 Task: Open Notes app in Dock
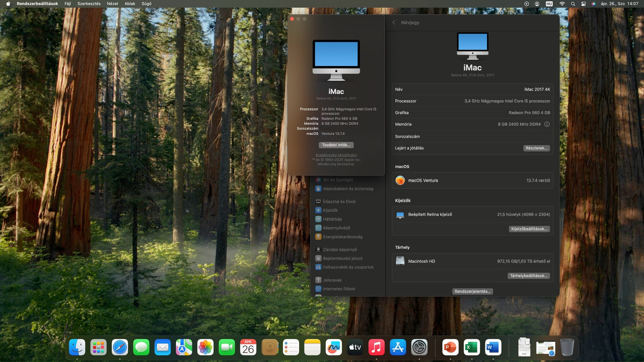tap(312, 347)
